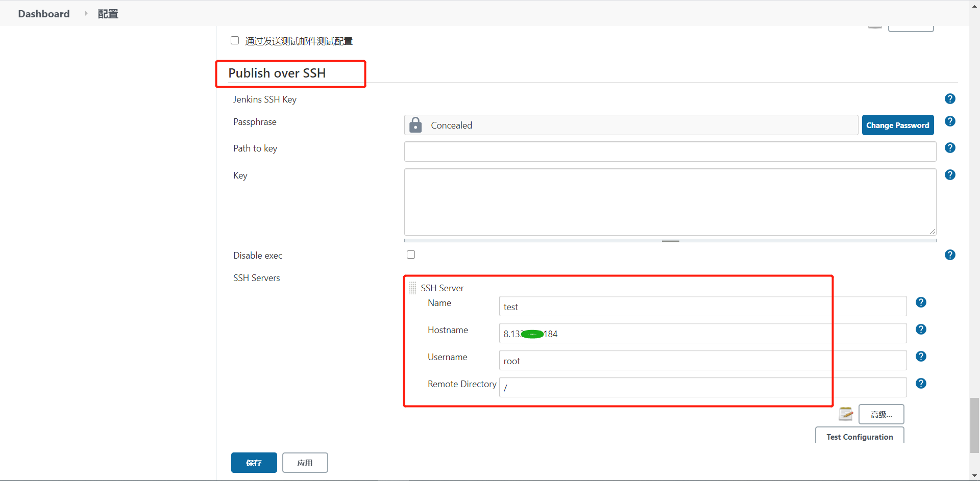Grab the Key textarea resize bar
The width and height of the screenshot is (980, 481).
point(670,240)
